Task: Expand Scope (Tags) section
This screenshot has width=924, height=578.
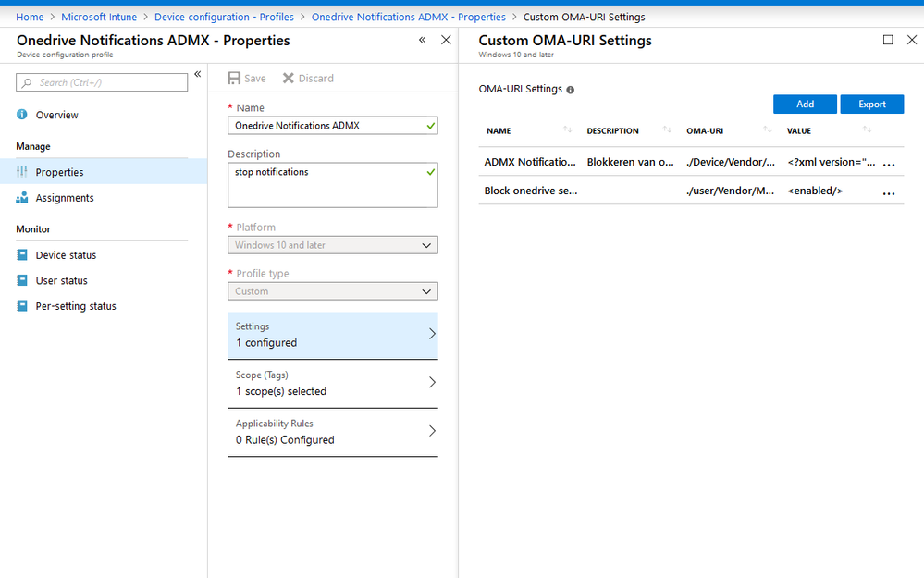Action: point(333,384)
